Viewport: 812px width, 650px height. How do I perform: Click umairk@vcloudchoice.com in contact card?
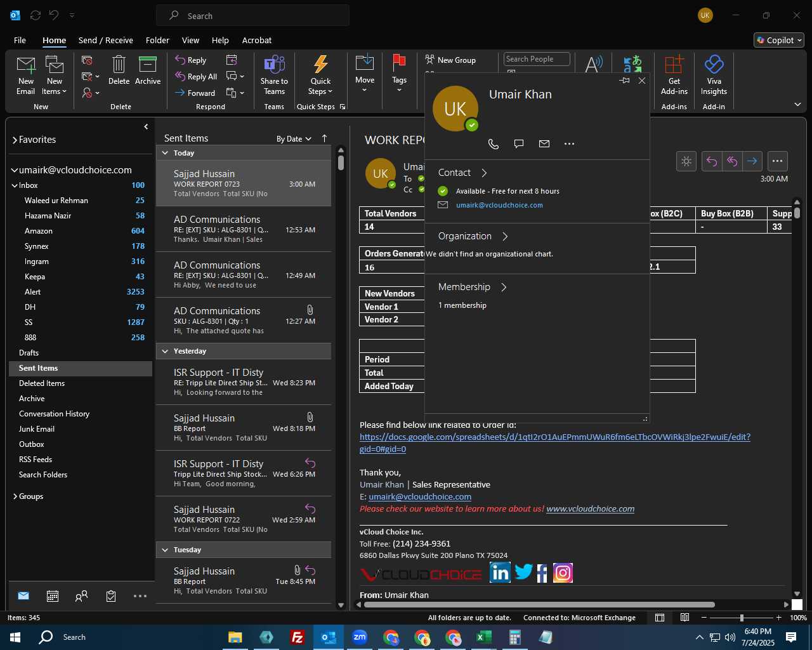pos(499,205)
